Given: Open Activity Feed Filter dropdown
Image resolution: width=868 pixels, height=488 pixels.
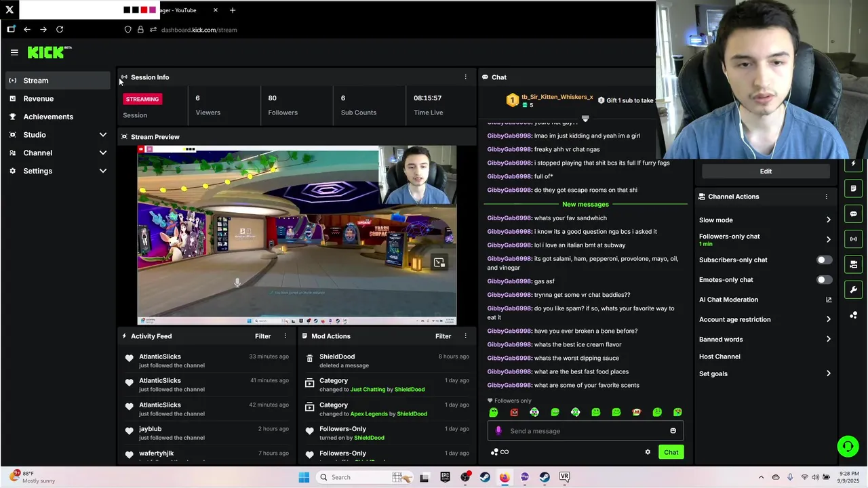Looking at the screenshot, I should coord(262,336).
